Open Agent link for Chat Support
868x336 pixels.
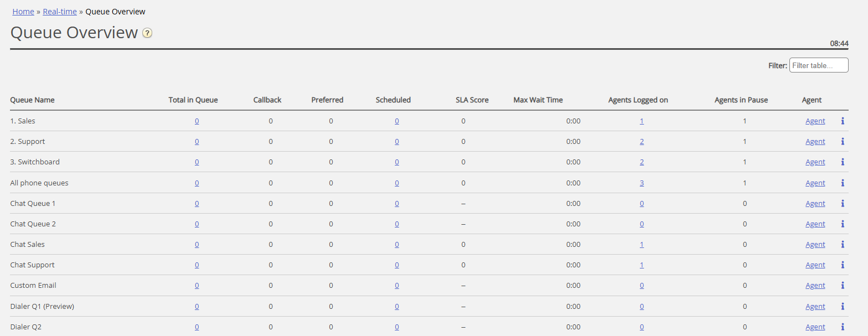coord(815,265)
